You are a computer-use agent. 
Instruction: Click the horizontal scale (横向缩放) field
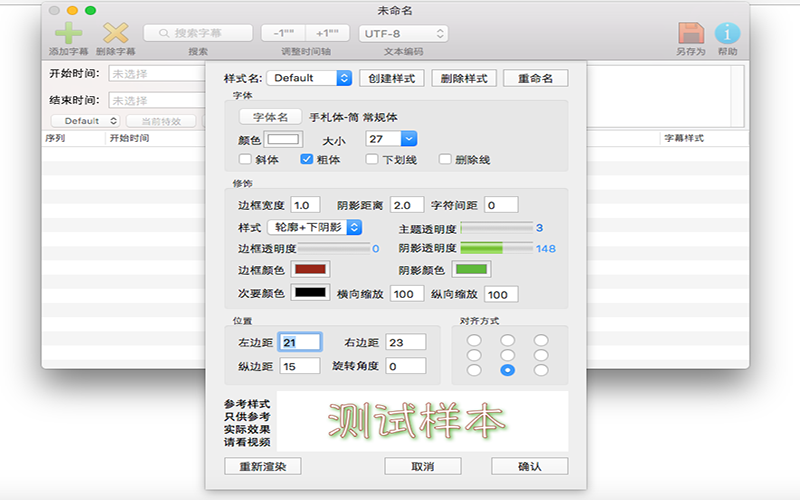pyautogui.click(x=407, y=294)
